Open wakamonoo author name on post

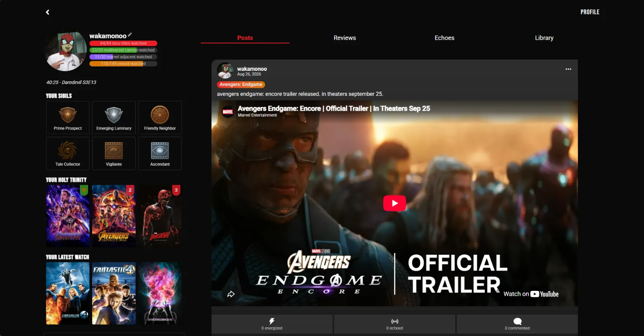252,69
